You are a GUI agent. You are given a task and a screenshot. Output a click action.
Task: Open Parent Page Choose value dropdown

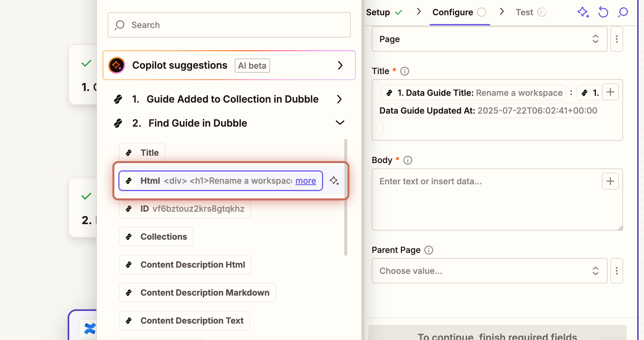coord(489,271)
